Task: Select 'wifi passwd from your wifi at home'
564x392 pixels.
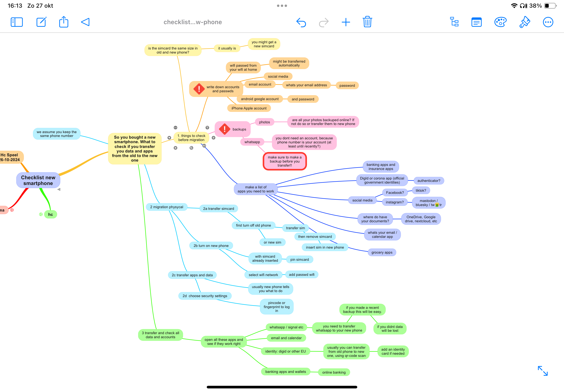Action: click(243, 67)
